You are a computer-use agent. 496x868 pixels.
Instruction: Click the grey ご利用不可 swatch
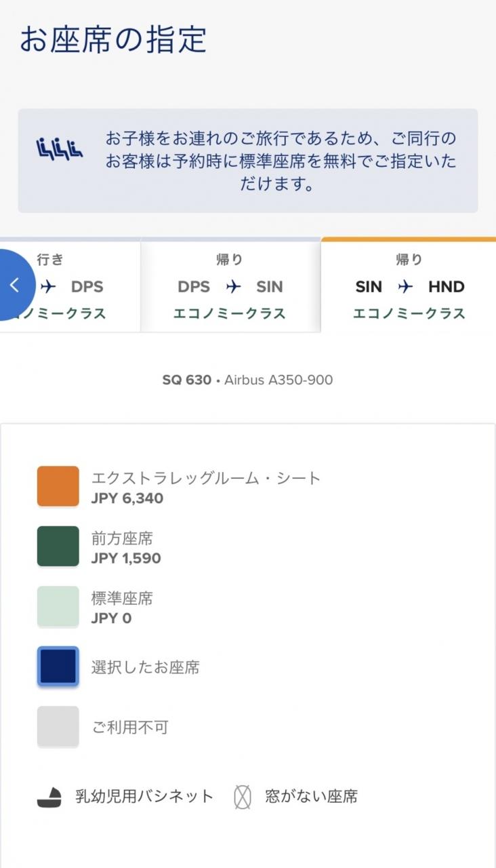click(x=58, y=727)
